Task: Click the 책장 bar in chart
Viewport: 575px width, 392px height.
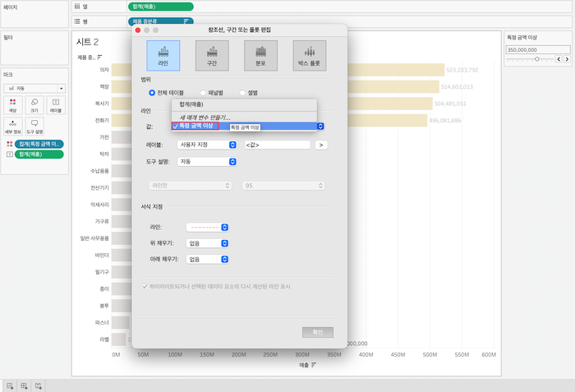Action: coord(393,86)
